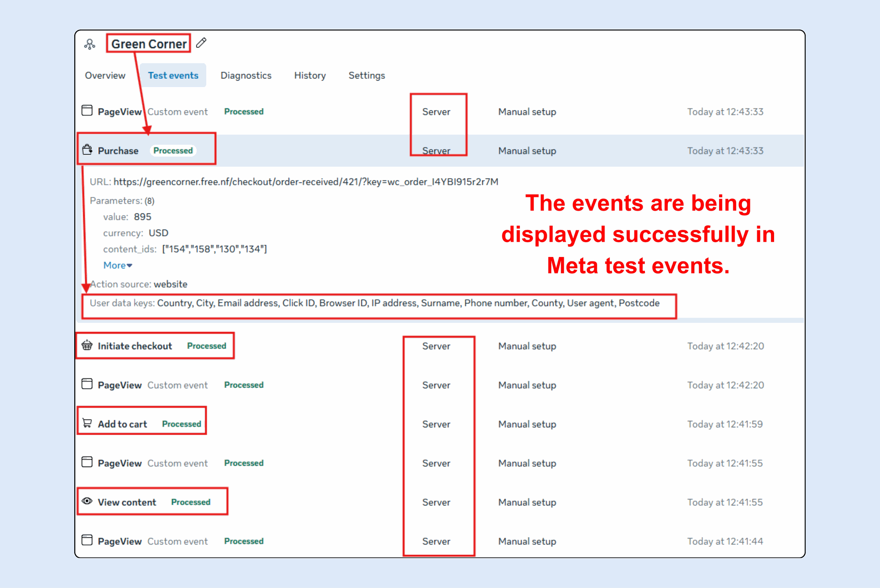Select the Test events tab

[x=173, y=76]
